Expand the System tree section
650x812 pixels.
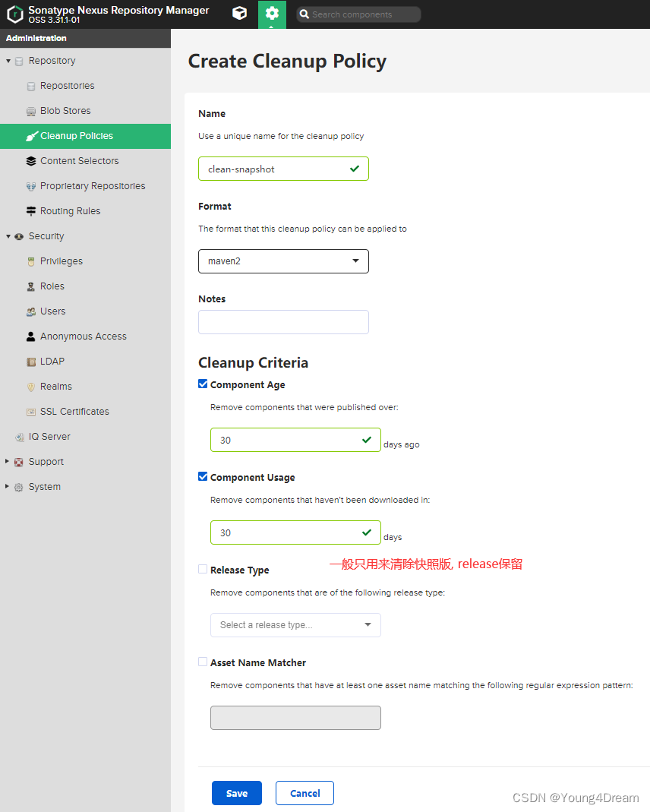[8, 487]
